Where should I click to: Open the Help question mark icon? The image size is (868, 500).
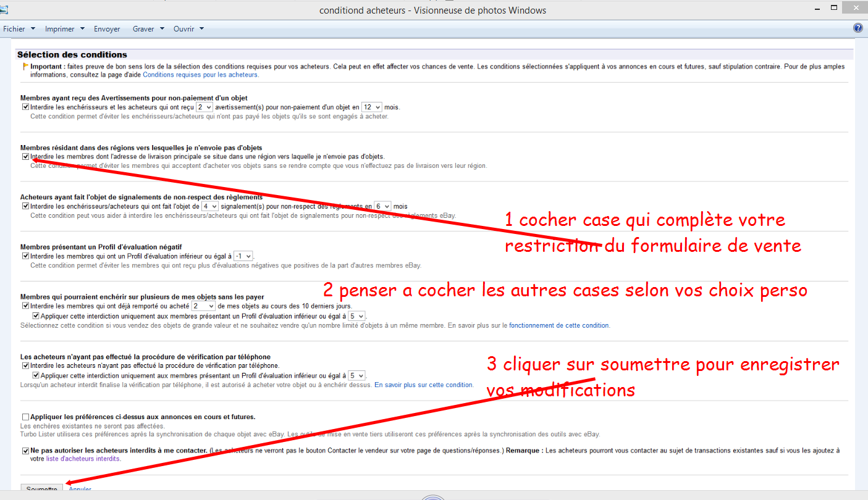857,28
